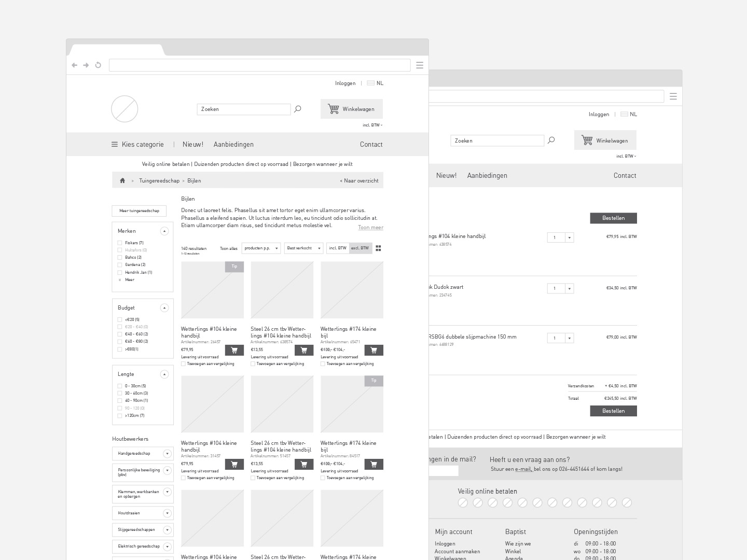Viewport: 747px width, 560px height.
Task: Collapse the Merken filter panel
Action: [x=164, y=231]
